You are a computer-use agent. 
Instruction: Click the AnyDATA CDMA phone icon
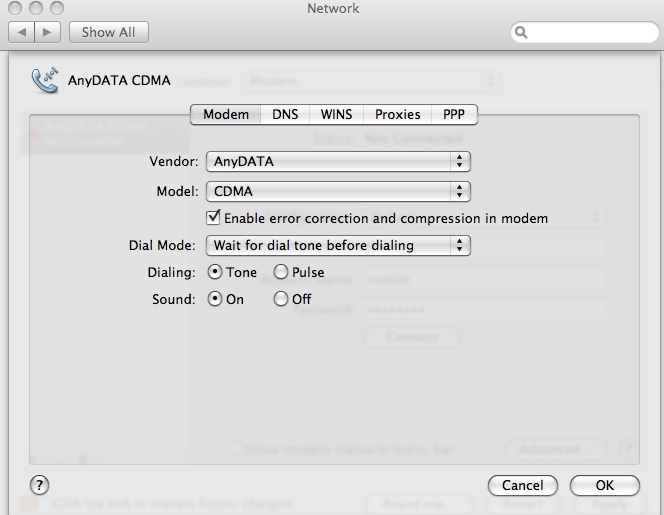coord(45,80)
